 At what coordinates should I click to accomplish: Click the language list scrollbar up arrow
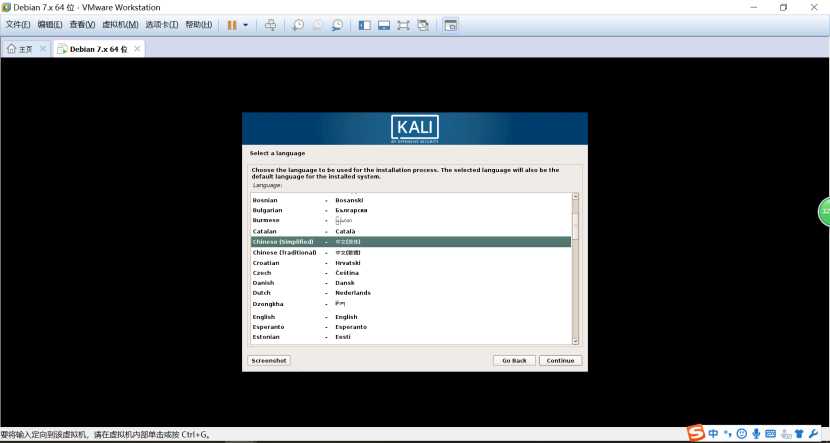575,196
